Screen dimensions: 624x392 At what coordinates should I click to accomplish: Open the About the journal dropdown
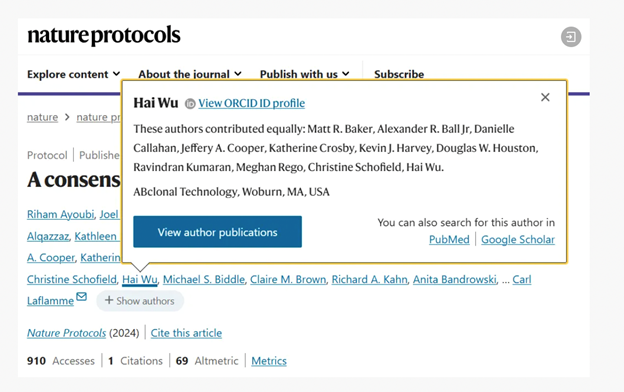(190, 74)
